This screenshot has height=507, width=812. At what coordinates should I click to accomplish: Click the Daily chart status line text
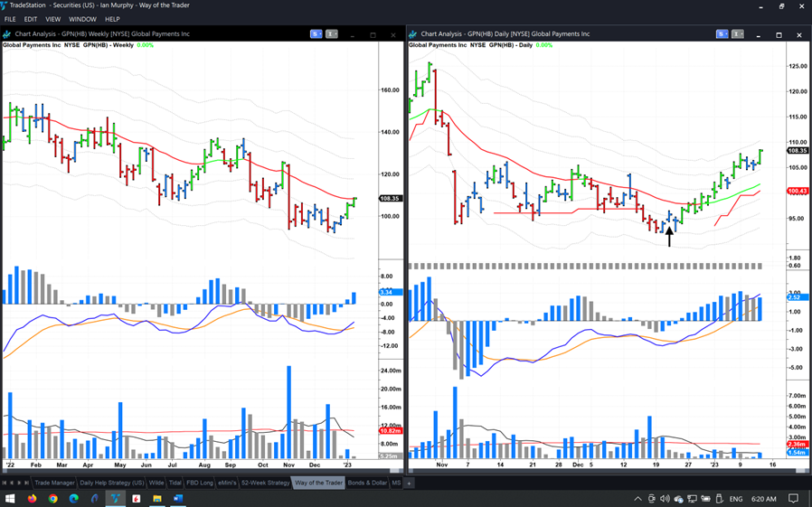tap(480, 45)
